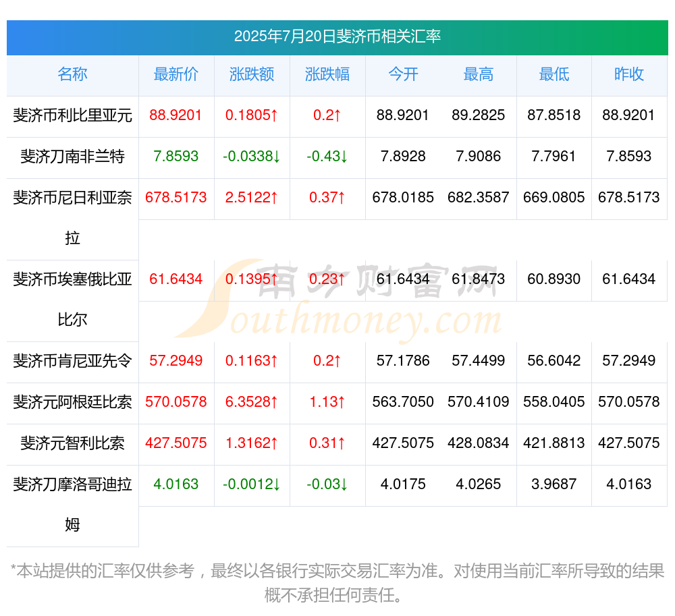Select the 涨跌幅 column header
Image resolution: width=675 pixels, height=616 pixels.
click(x=327, y=74)
